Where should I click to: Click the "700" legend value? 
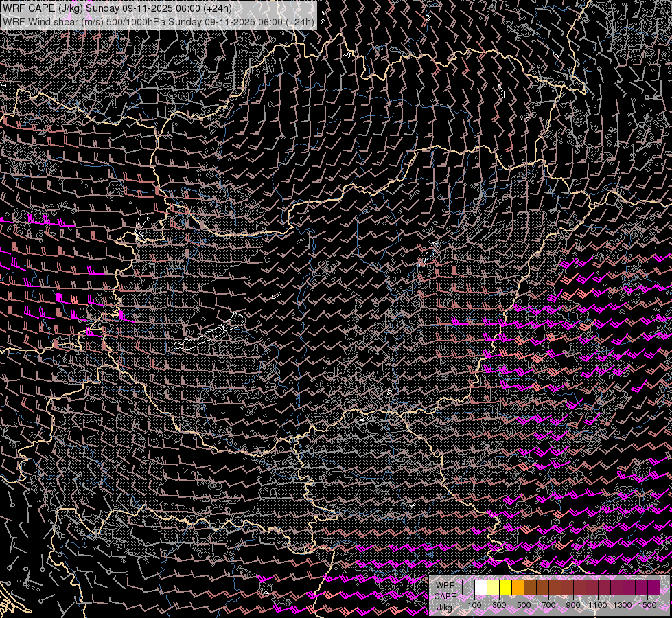click(x=548, y=605)
